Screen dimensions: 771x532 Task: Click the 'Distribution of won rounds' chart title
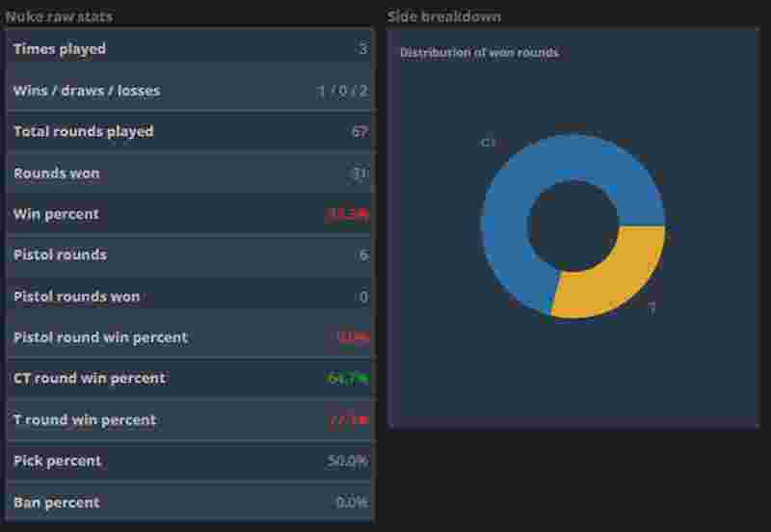point(479,53)
